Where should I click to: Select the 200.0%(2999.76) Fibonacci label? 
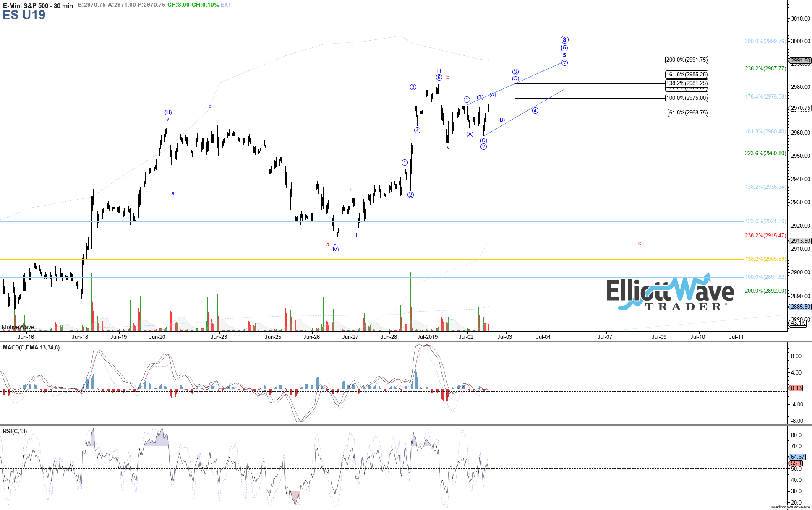coord(765,41)
